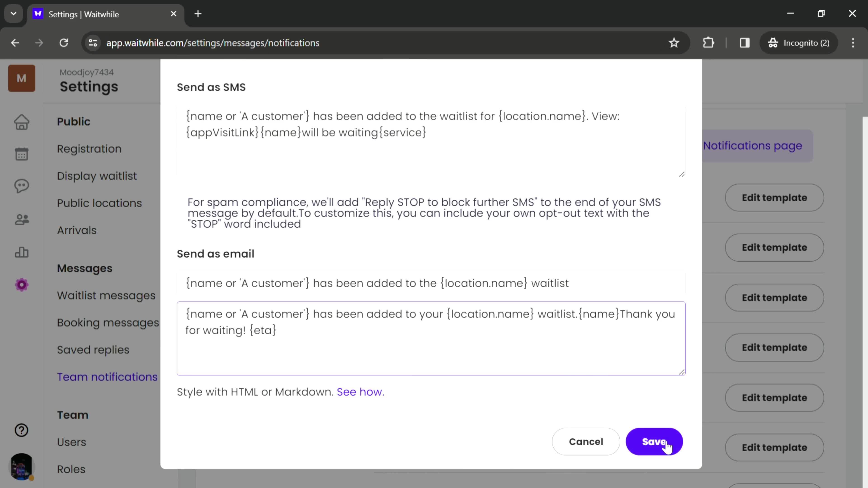
Task: Open a new browser tab
Action: pyautogui.click(x=198, y=14)
